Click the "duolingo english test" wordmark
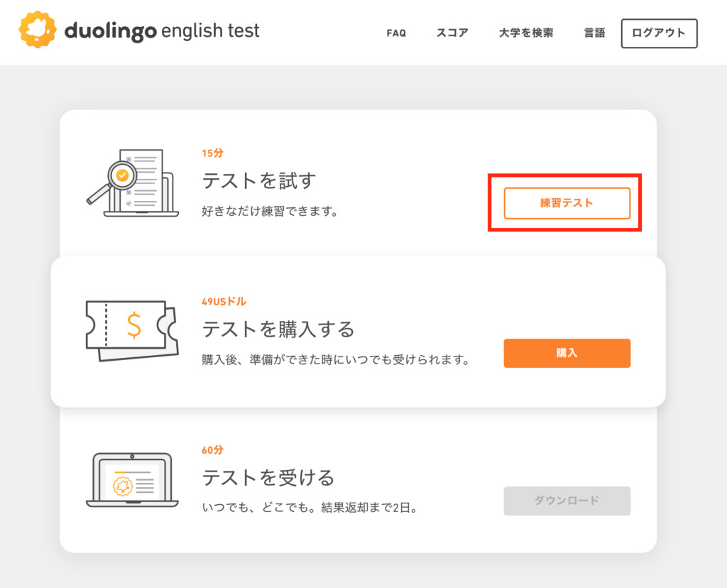The image size is (727, 588). (161, 31)
